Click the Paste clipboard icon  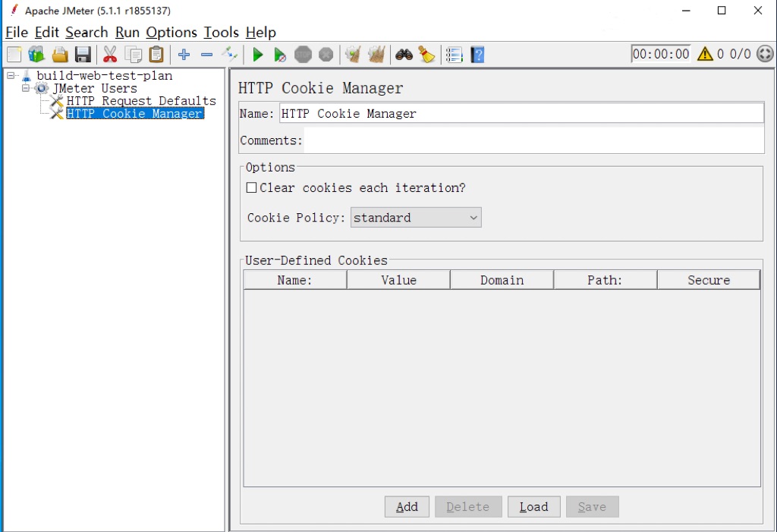[x=156, y=55]
